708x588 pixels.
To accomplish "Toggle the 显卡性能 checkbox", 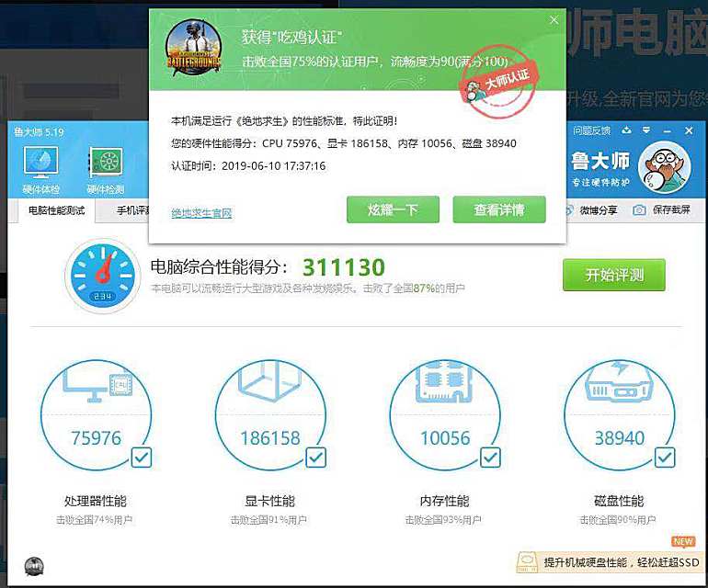I will point(314,457).
